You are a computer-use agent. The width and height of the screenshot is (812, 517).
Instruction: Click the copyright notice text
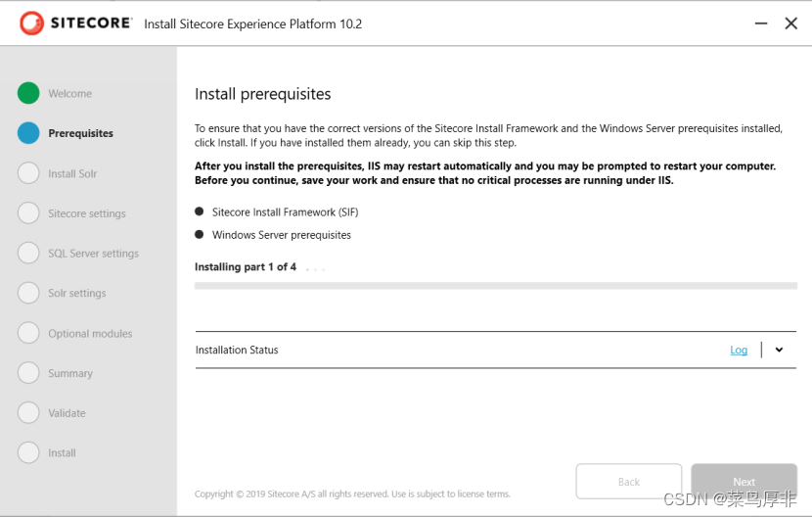(x=352, y=494)
